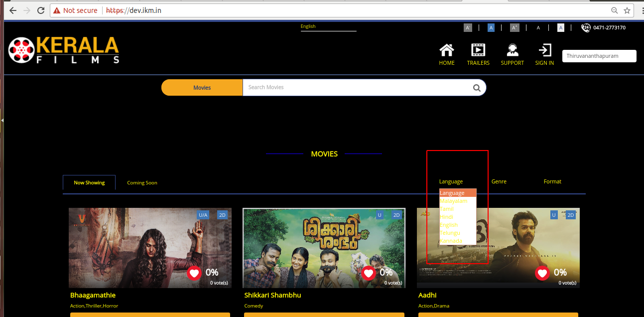The width and height of the screenshot is (644, 317).
Task: Decrease font size with A- icon
Action: (x=468, y=28)
